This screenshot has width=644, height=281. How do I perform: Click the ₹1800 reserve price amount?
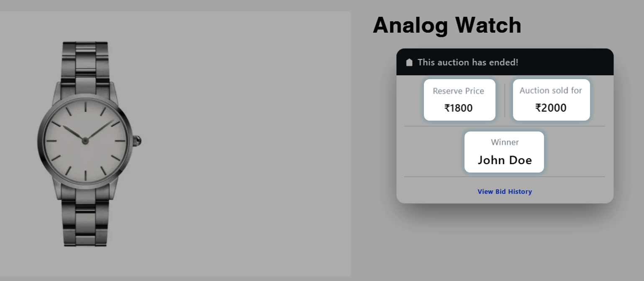tap(459, 108)
